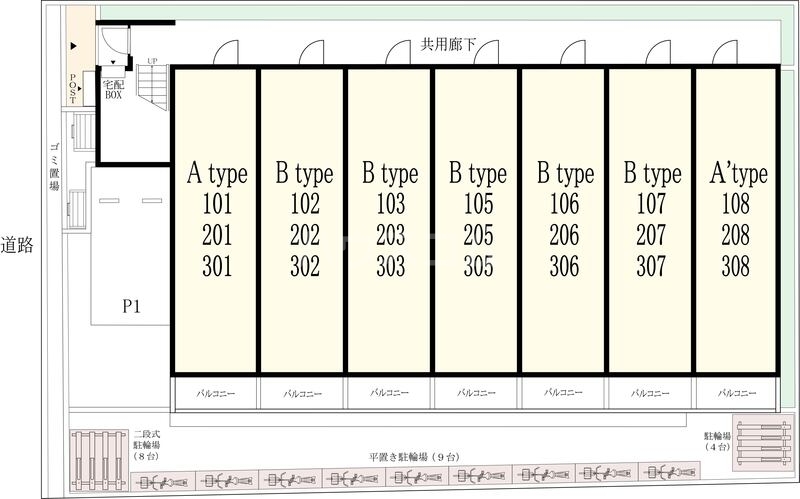
Task: Click the ゴミ置場 garbage area label
Action: 54,172
